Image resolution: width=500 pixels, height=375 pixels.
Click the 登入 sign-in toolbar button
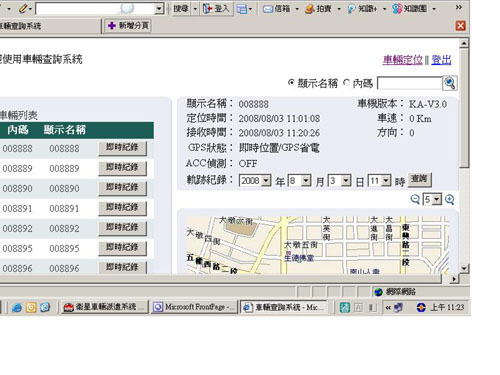pyautogui.click(x=217, y=9)
